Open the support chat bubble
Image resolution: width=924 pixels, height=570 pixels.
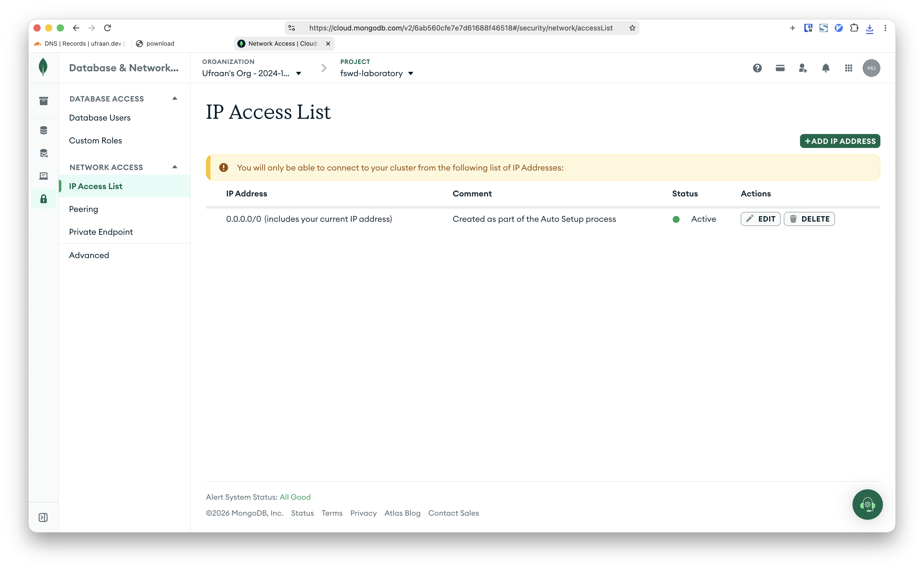pos(867,504)
